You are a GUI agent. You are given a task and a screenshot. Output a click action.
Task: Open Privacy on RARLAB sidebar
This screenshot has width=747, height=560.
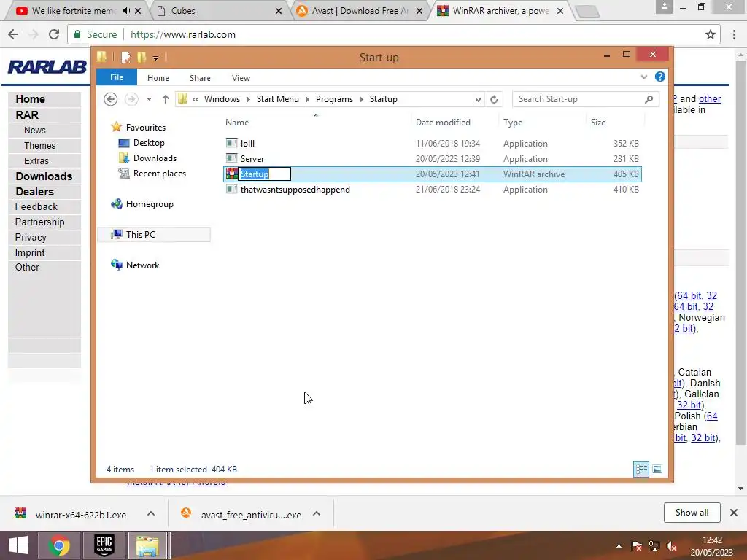point(31,237)
